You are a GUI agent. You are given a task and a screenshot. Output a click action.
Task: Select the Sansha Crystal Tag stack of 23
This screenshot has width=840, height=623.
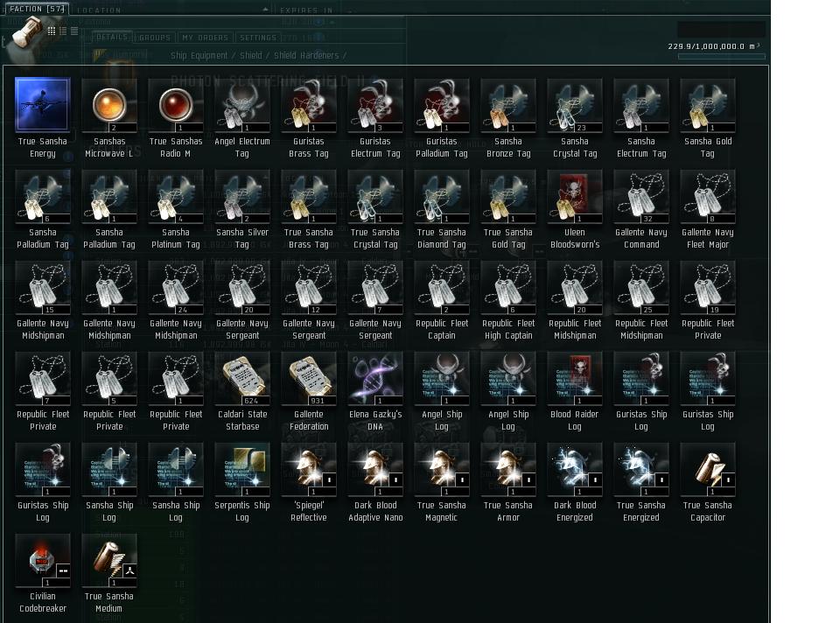(575, 105)
